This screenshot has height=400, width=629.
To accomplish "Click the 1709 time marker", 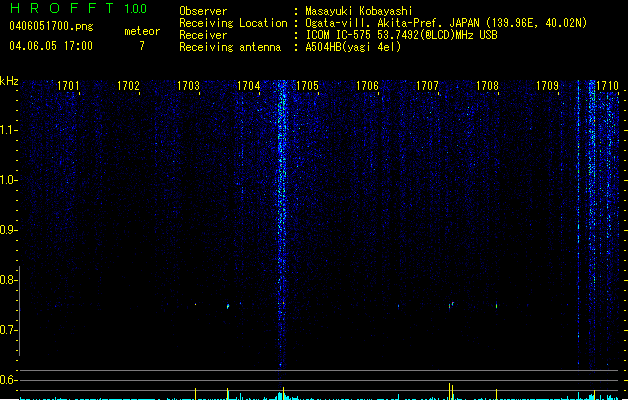I will (547, 86).
